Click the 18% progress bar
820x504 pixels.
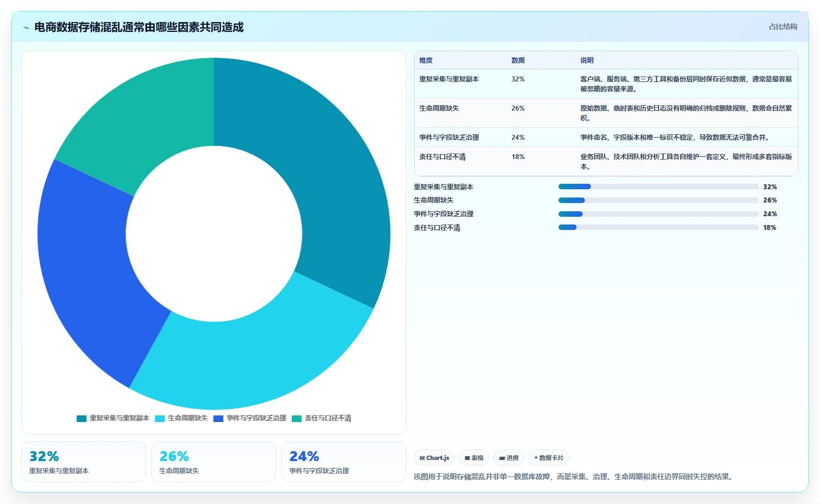click(x=659, y=228)
